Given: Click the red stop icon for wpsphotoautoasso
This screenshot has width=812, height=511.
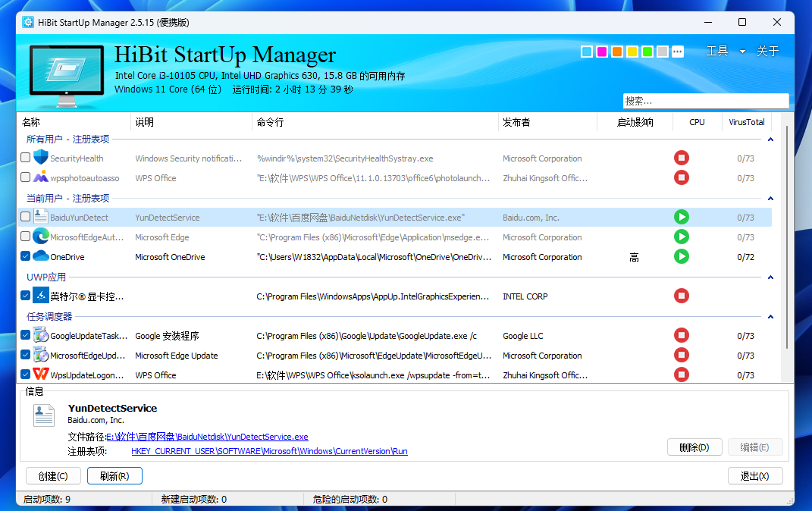Looking at the screenshot, I should (681, 177).
